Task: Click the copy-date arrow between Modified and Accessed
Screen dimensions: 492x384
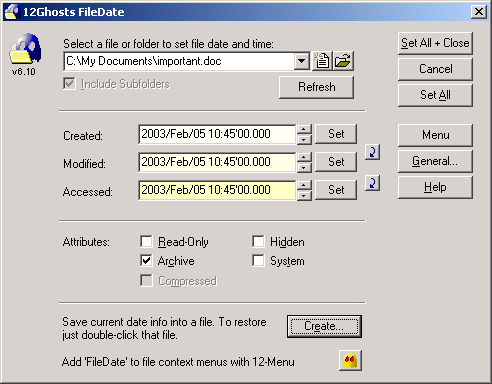Action: pyautogui.click(x=372, y=183)
